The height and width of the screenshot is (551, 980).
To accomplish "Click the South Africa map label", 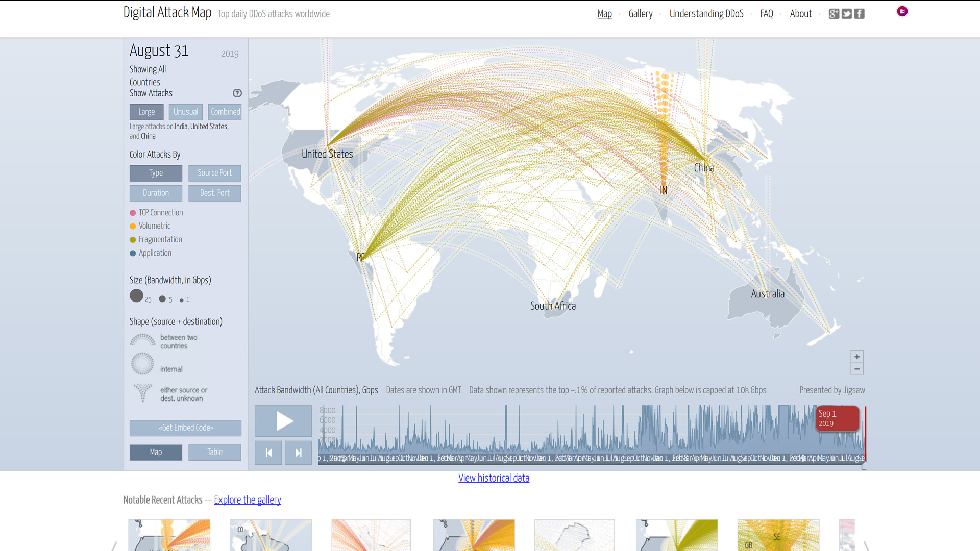I will pos(553,306).
